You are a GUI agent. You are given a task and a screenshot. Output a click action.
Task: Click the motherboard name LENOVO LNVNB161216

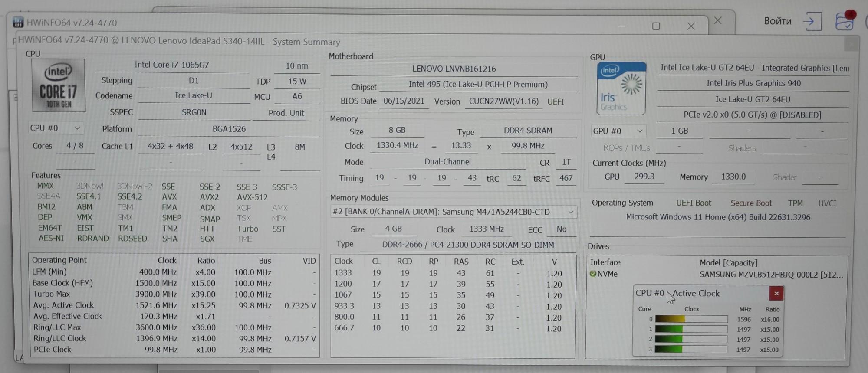(454, 69)
